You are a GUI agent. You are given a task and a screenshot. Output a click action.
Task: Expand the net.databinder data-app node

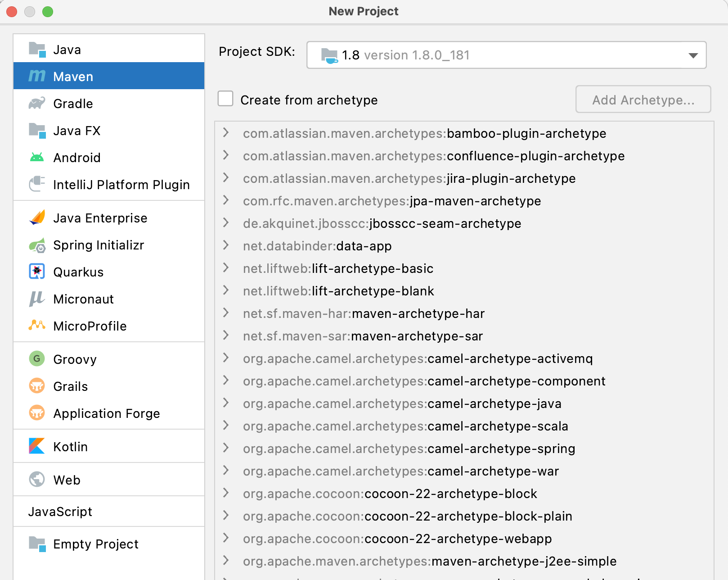[x=226, y=245]
